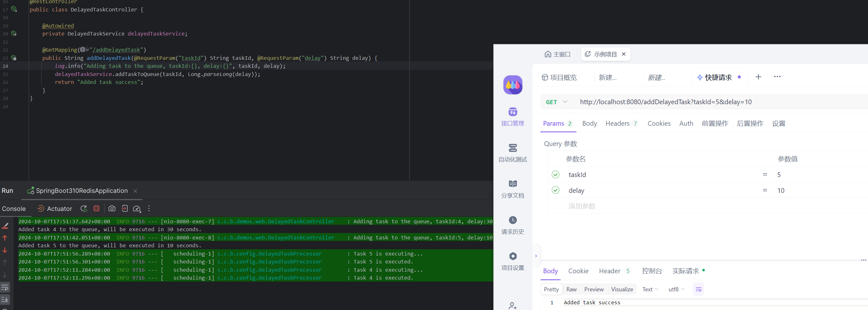Open the request 设置 tab
This screenshot has height=310, width=868.
(x=779, y=123)
